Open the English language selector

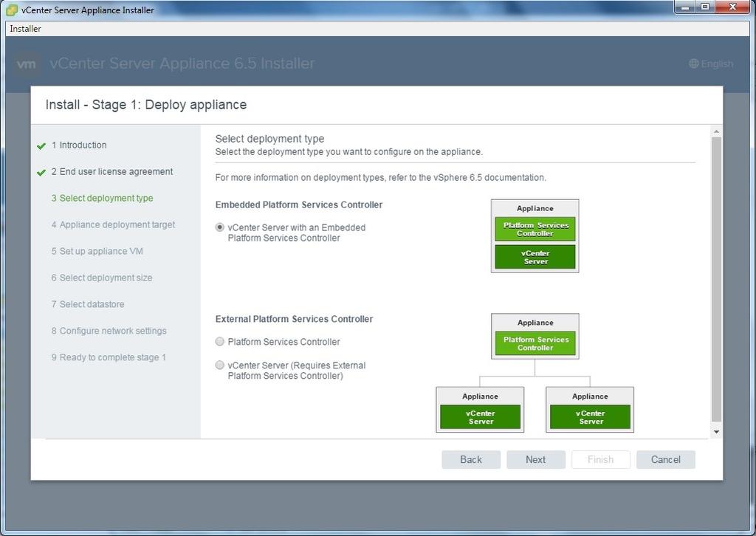(x=711, y=63)
